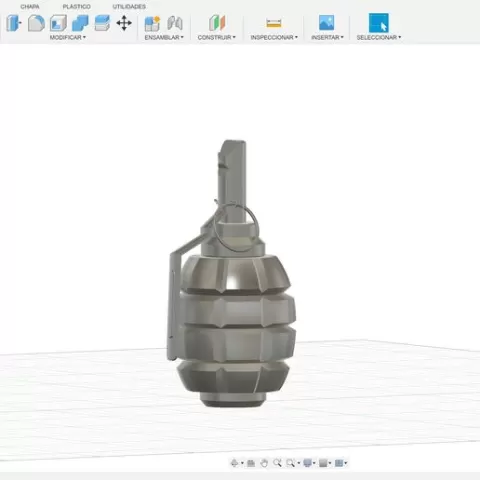Open the MODIFICAR dropdown menu

point(68,37)
